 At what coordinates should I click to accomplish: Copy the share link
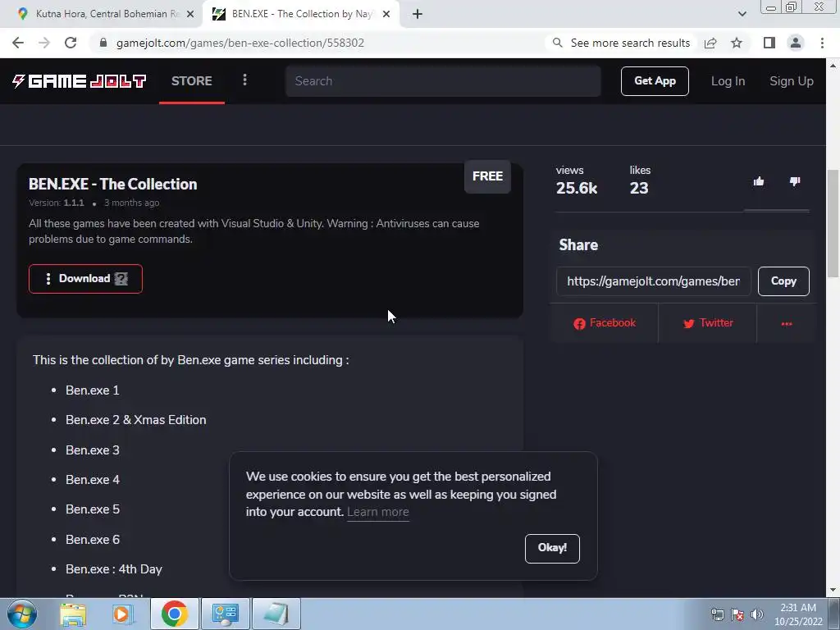pos(783,281)
